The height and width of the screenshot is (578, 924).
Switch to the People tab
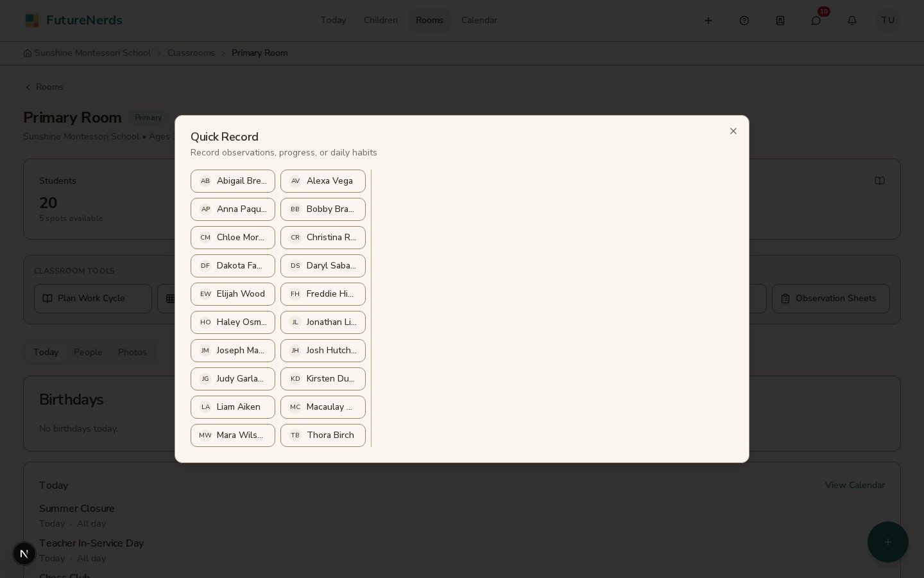pos(88,352)
